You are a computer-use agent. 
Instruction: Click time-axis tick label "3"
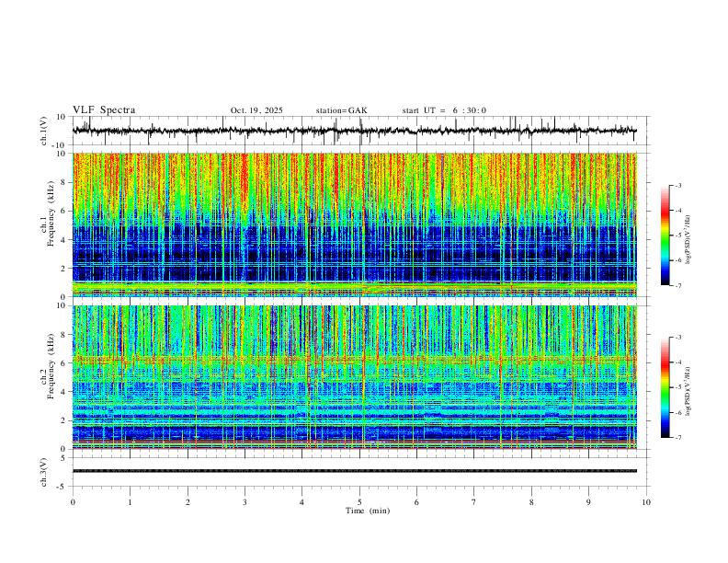click(x=245, y=502)
